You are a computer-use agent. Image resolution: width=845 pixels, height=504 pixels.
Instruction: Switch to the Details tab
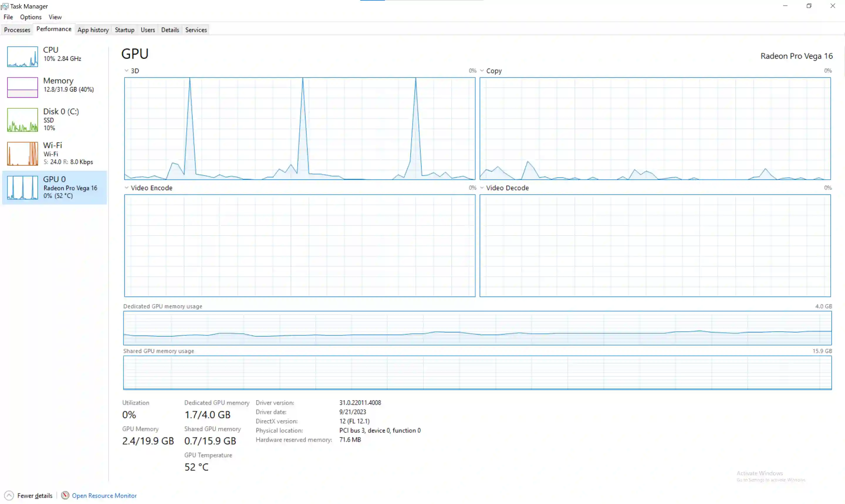coord(170,30)
